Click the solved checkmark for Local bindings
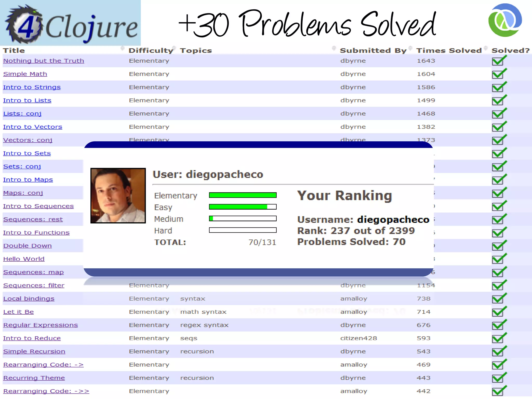Viewport: 532px width, 399px height. click(x=499, y=299)
